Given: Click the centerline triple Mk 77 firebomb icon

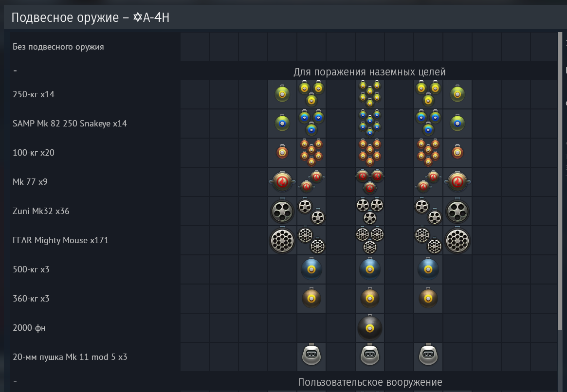Looking at the screenshot, I should pyautogui.click(x=369, y=181).
